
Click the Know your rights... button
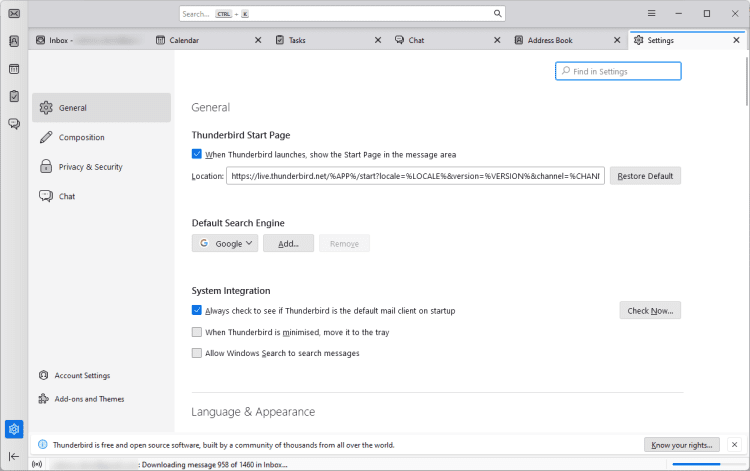(x=682, y=445)
